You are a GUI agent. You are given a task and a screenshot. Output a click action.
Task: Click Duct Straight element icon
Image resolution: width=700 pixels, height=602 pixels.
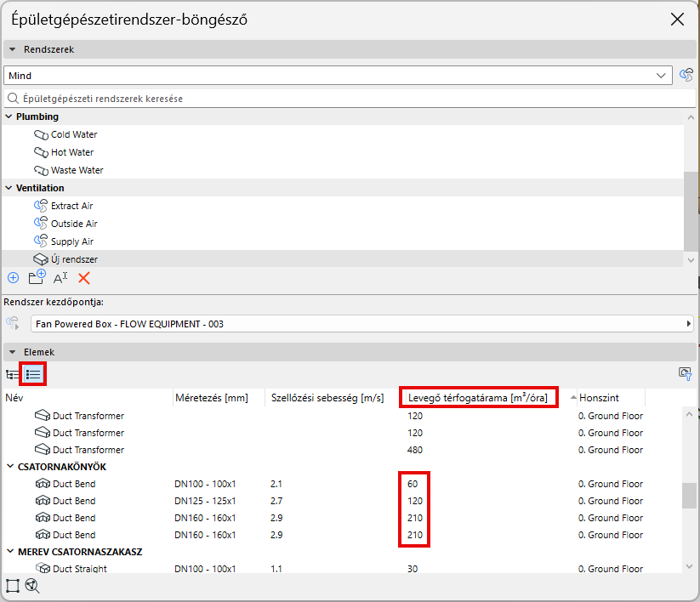click(x=43, y=568)
